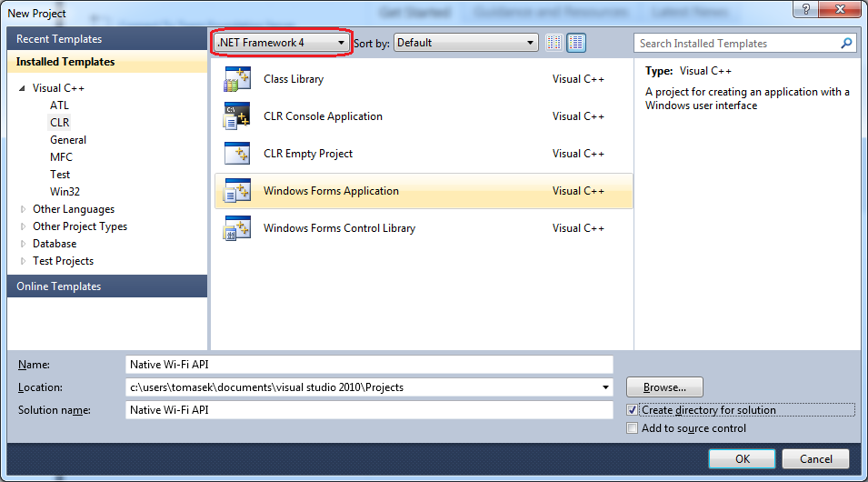
Task: Click the search magnifier icon
Action: [846, 44]
